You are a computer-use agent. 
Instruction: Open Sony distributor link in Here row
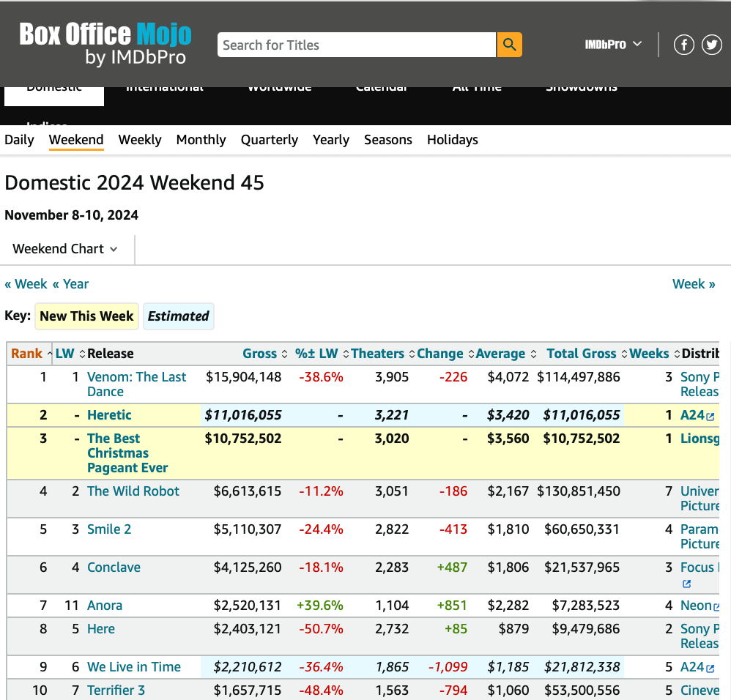700,636
